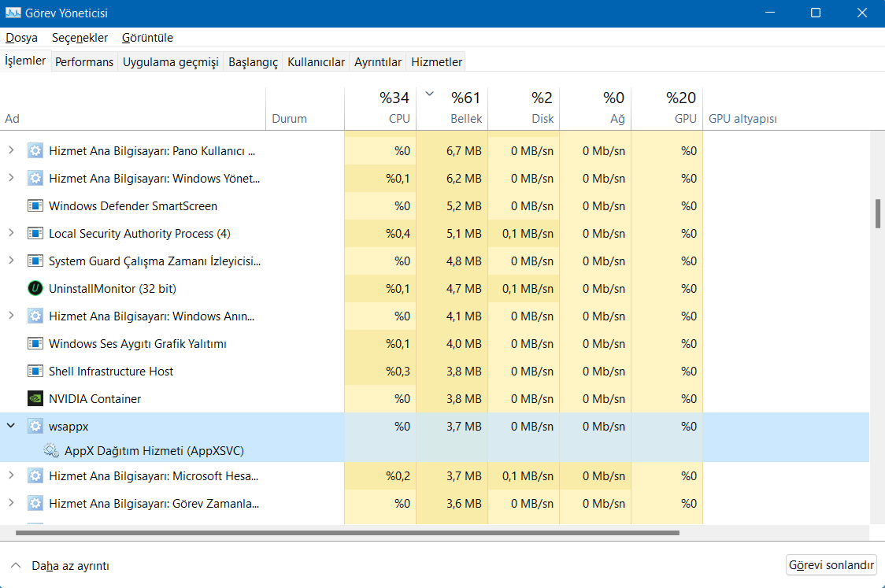Screen dimensions: 885x588
Task: Maximize the Görev Yöneticisi window
Action: tap(816, 13)
